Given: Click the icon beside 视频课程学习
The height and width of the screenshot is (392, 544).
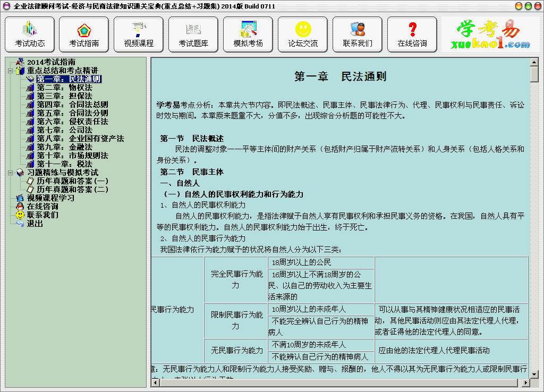Looking at the screenshot, I should [x=20, y=198].
